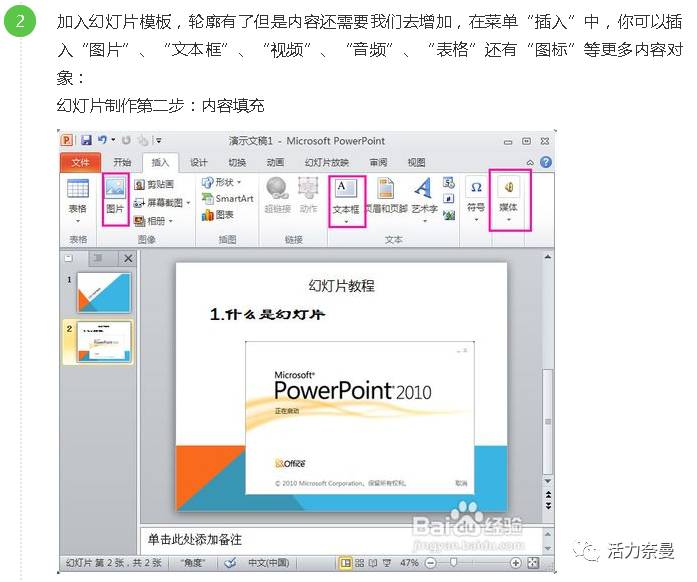Screen dimensions: 697x582
Task: Click 相册 (Photo Album) button
Action: (149, 221)
